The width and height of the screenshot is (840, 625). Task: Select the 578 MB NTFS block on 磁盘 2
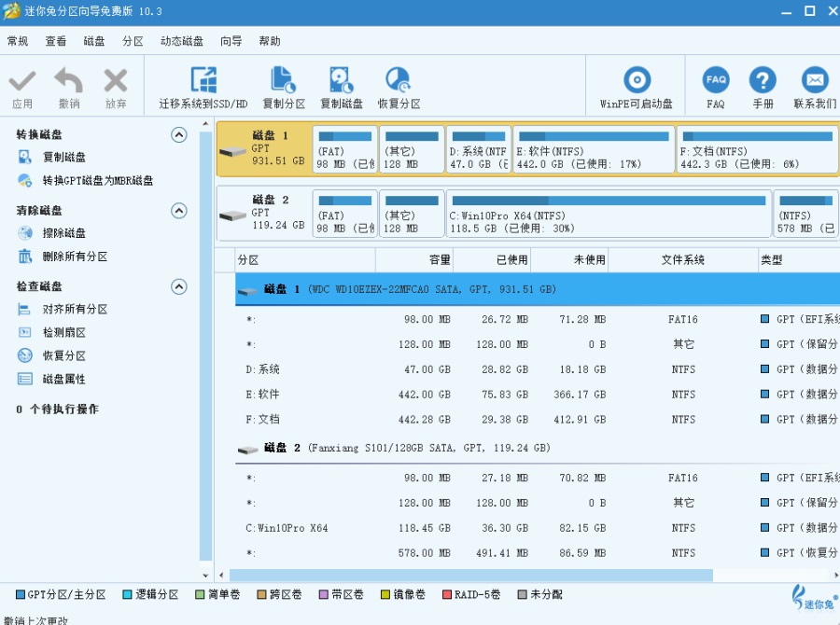coord(806,214)
